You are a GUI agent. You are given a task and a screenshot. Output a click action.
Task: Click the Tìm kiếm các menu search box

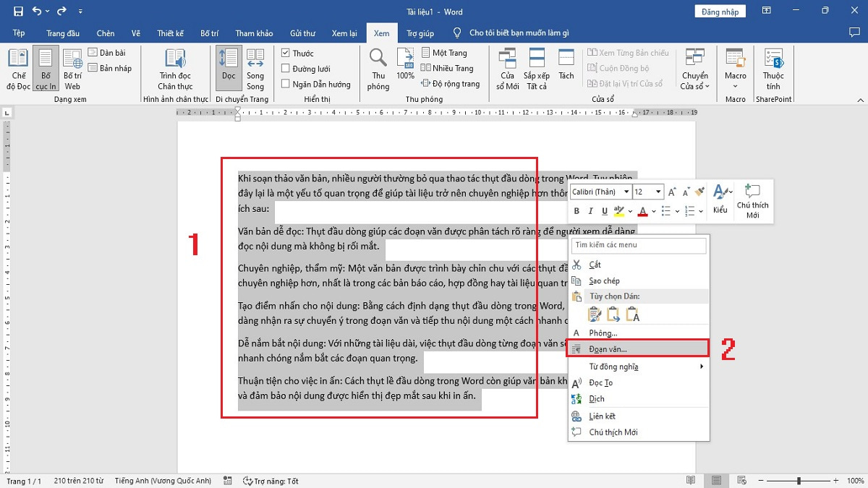point(639,245)
